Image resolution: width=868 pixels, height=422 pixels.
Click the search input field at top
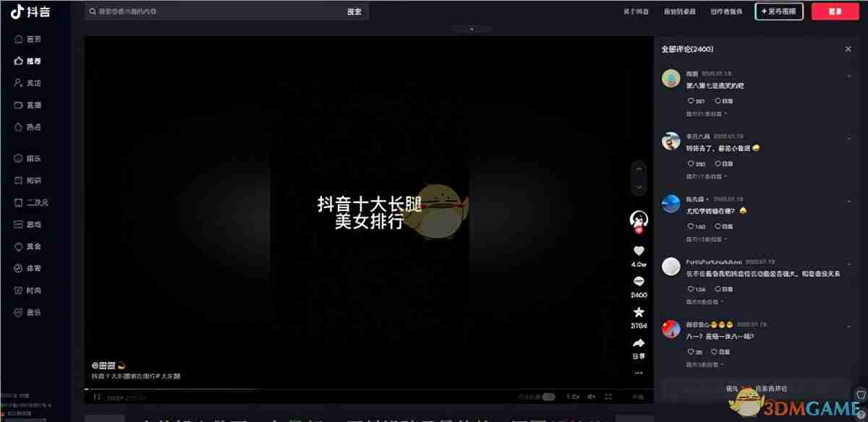click(x=217, y=11)
